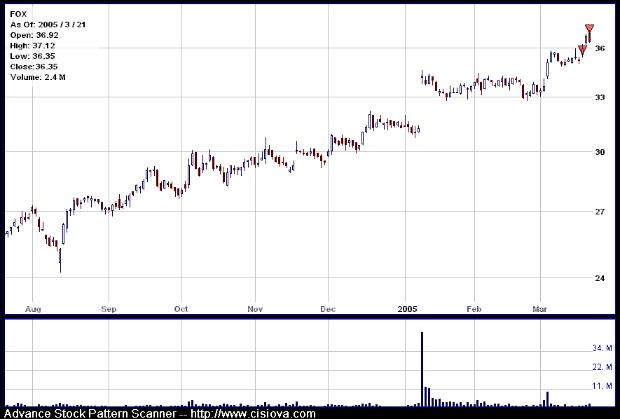Click the early March volume spike bar
620x419 pixels.
547,399
